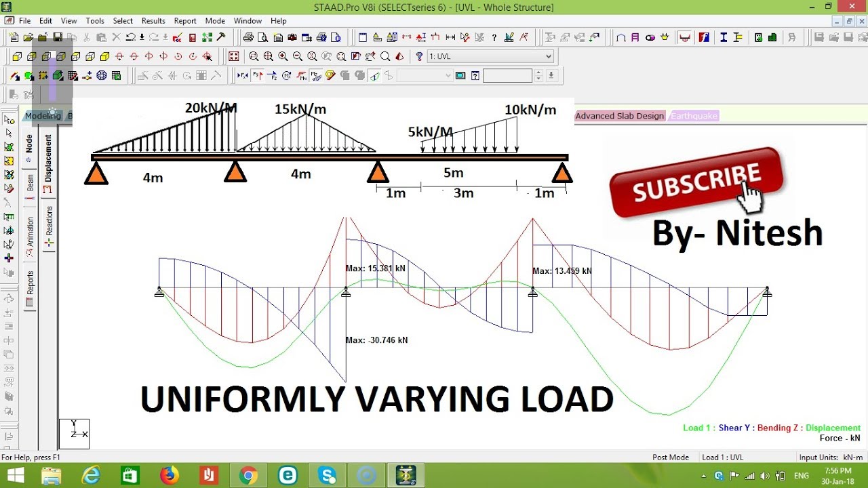The height and width of the screenshot is (488, 868).
Task: Toggle the Fz shear diagram button
Action: [x=272, y=76]
